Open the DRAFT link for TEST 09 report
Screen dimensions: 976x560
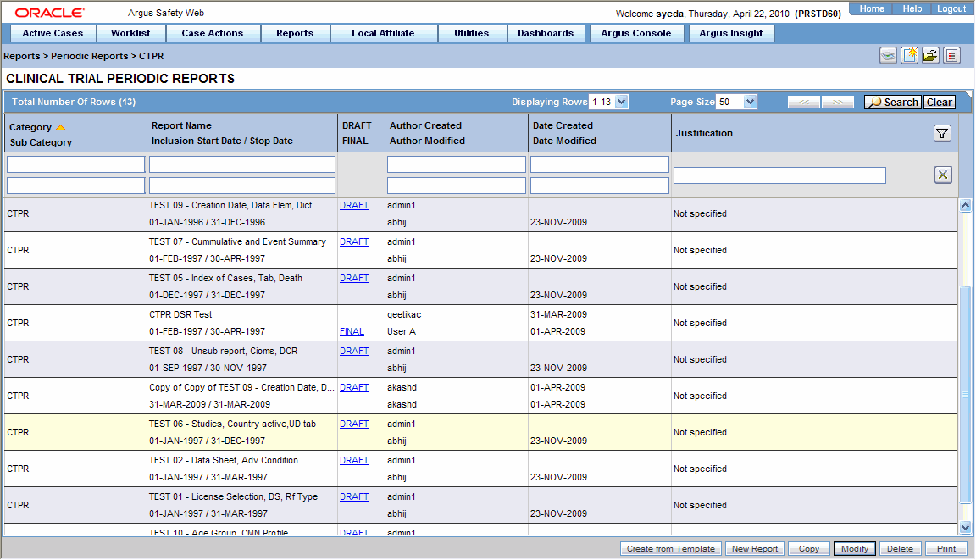click(354, 205)
